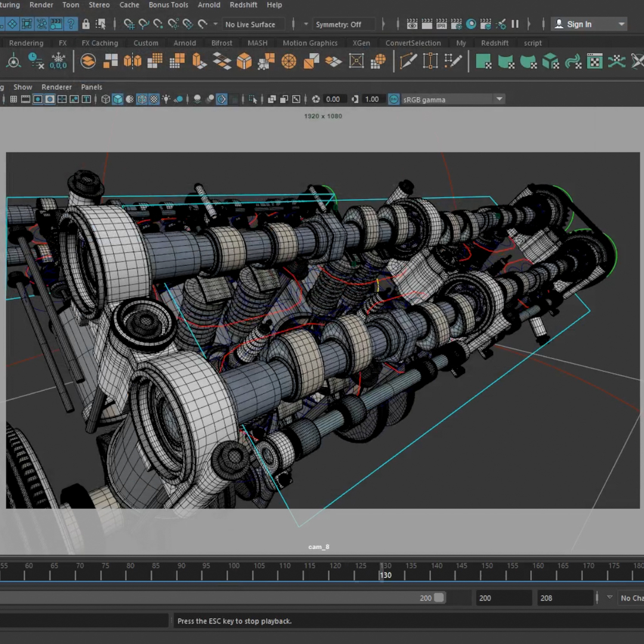Toggle the sRGB gamma ON switch
This screenshot has height=644, width=644.
pyautogui.click(x=394, y=100)
